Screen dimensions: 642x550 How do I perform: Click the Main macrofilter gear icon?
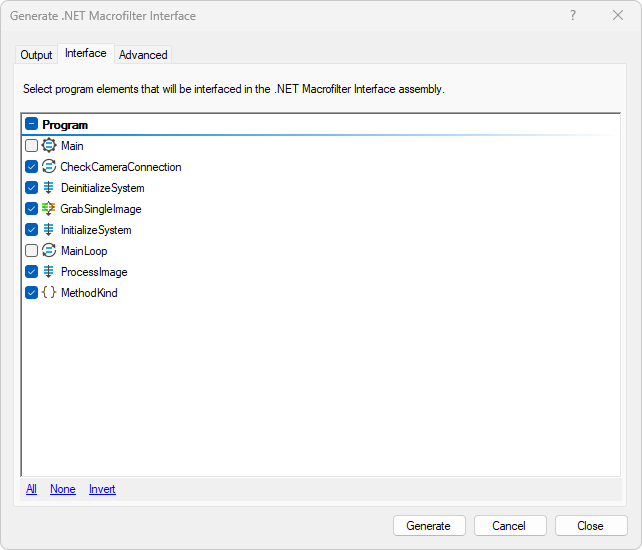[x=48, y=146]
